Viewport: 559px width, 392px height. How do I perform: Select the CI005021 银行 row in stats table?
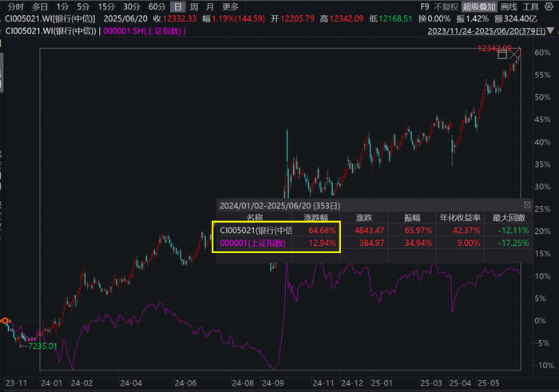click(373, 230)
